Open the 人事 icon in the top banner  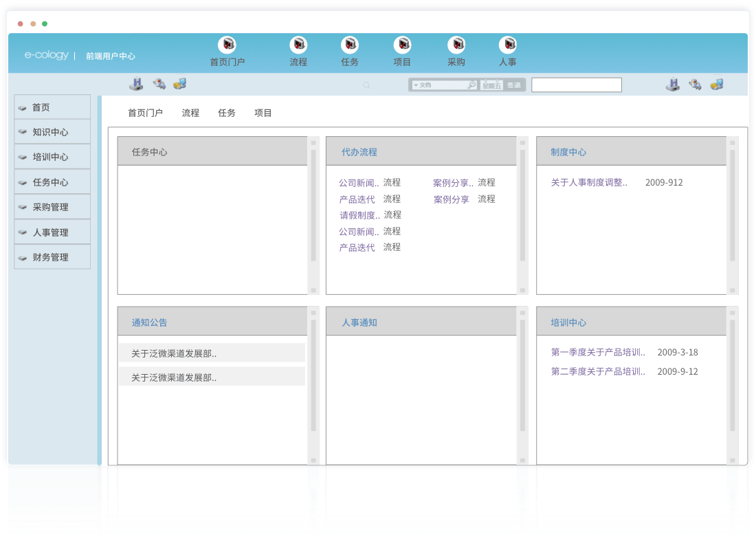pos(508,45)
